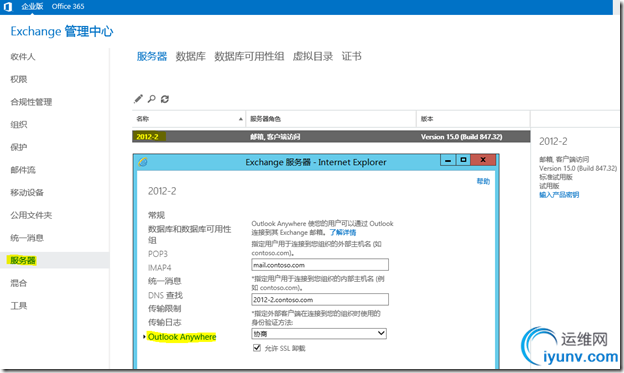Select IMAP4 in dialog sidebar

160,268
